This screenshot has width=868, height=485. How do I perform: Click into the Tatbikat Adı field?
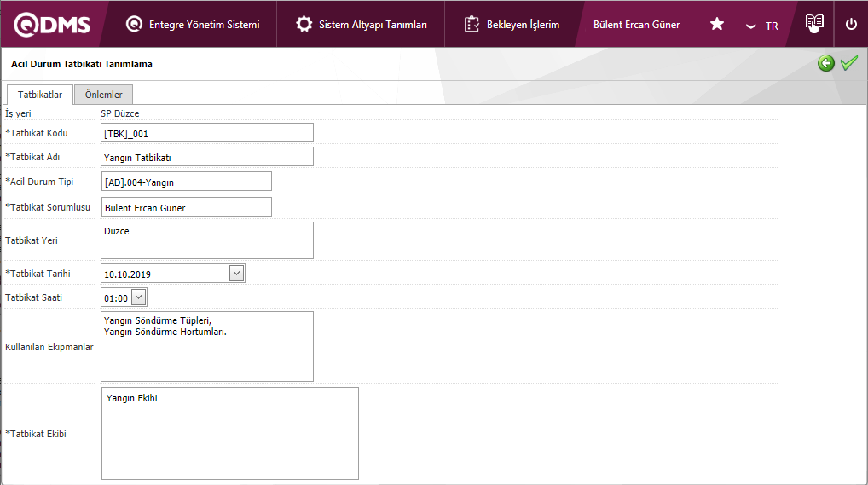pos(207,157)
